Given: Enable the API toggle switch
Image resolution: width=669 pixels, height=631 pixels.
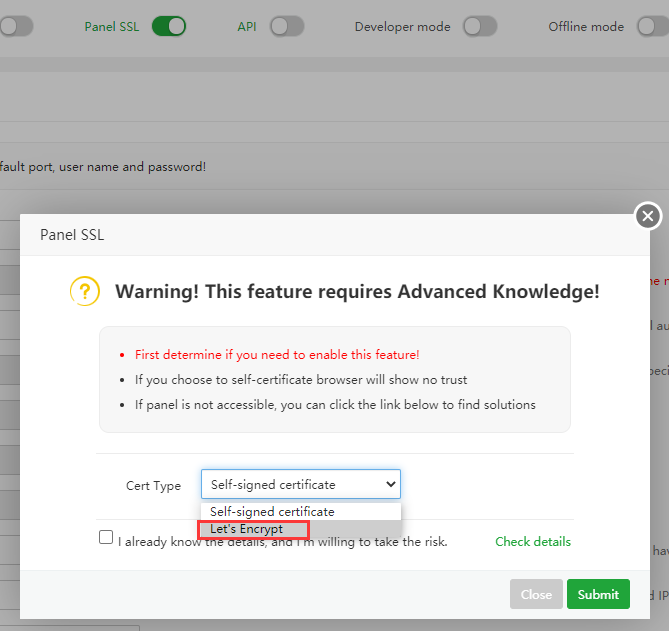Looking at the screenshot, I should point(286,27).
